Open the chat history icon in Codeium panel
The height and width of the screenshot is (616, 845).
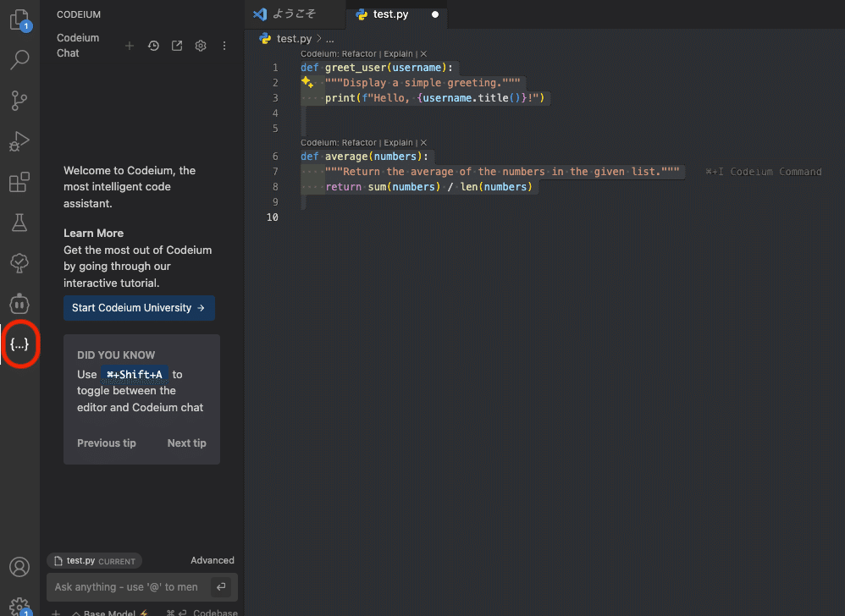(153, 45)
